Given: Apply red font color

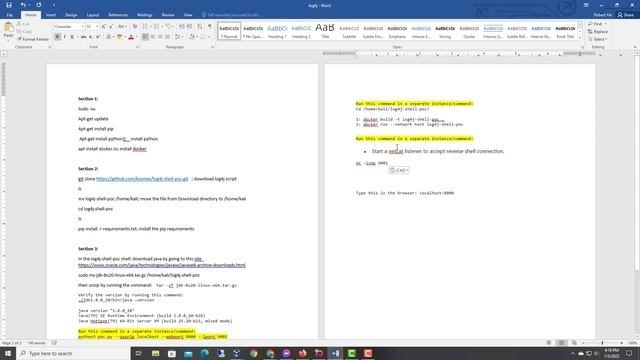Looking at the screenshot, I should [x=131, y=37].
